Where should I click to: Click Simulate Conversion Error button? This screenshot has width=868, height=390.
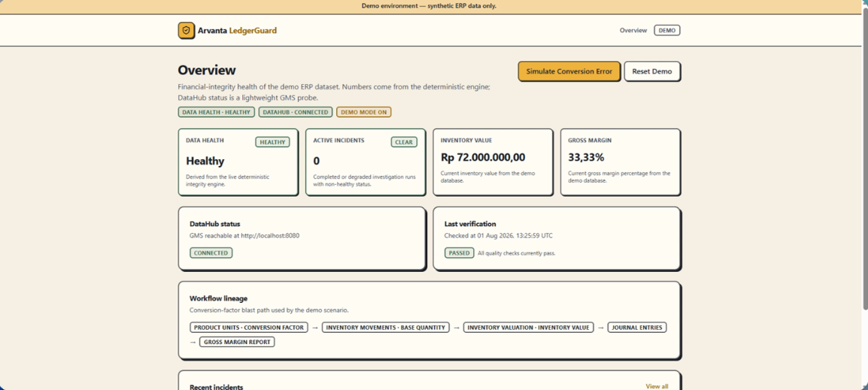[x=569, y=71]
